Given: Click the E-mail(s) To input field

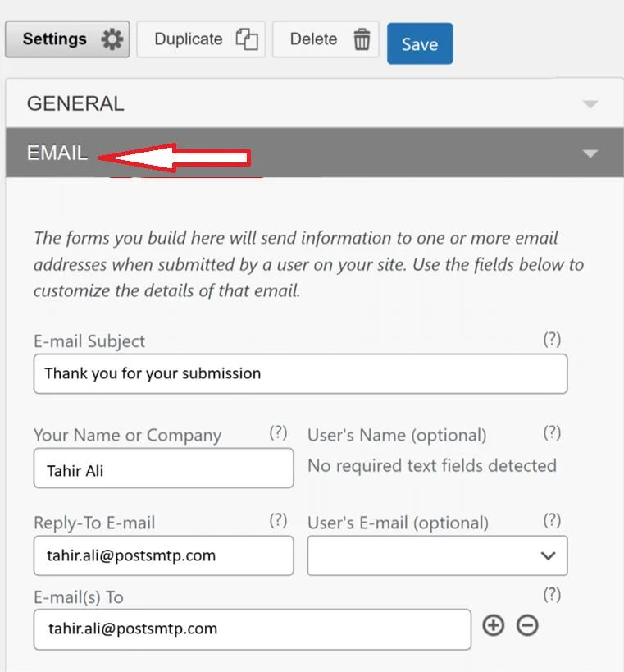Looking at the screenshot, I should point(252,629).
